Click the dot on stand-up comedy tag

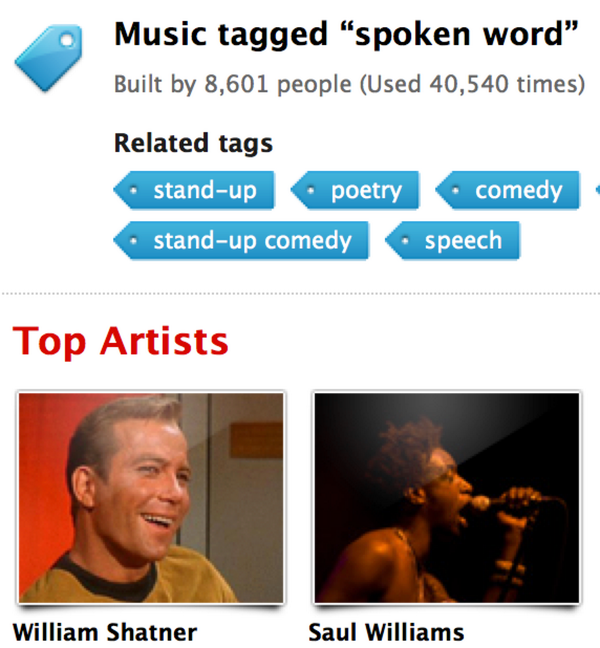133,241
